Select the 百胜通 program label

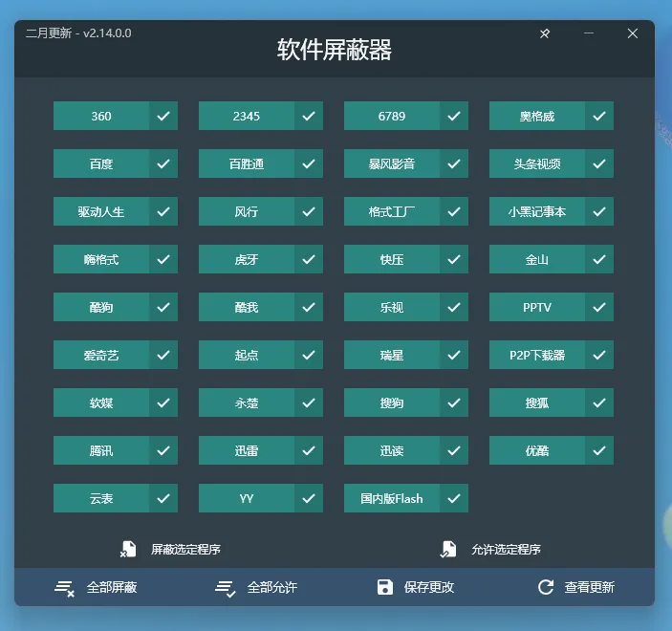pos(247,163)
